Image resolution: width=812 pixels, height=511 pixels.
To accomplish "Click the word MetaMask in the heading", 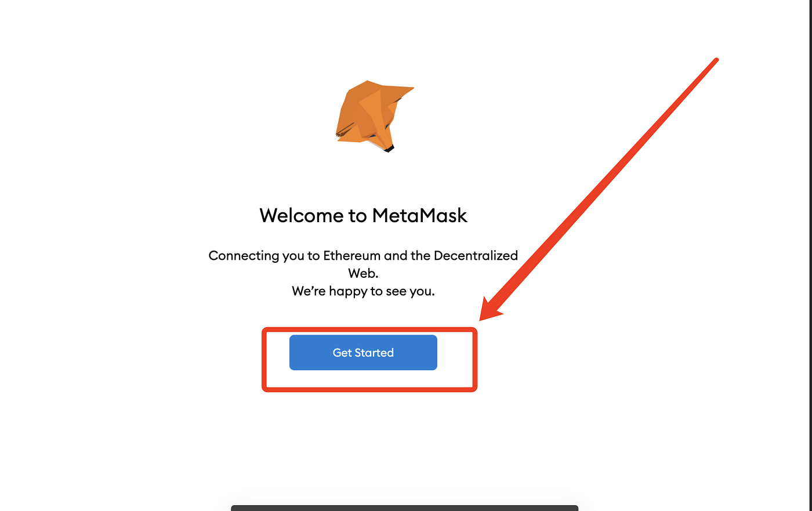I will click(x=419, y=215).
